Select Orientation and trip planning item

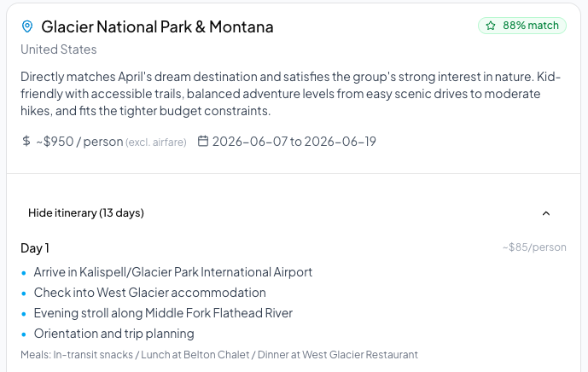pyautogui.click(x=114, y=334)
